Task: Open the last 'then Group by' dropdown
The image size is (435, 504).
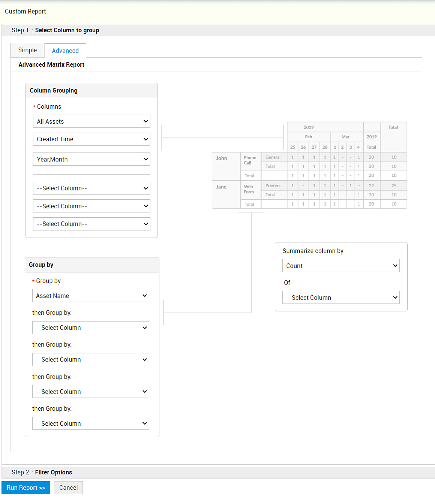Action: 91,423
